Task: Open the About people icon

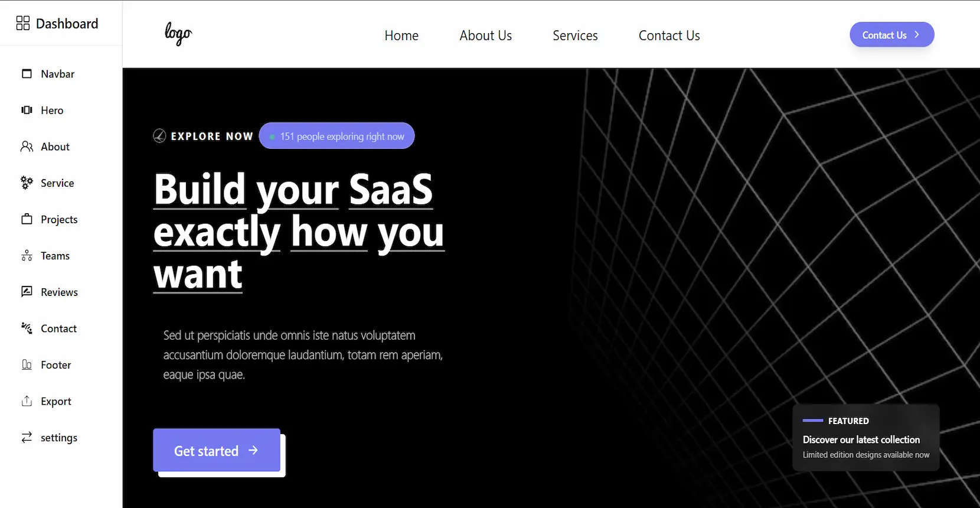Action: click(x=27, y=146)
